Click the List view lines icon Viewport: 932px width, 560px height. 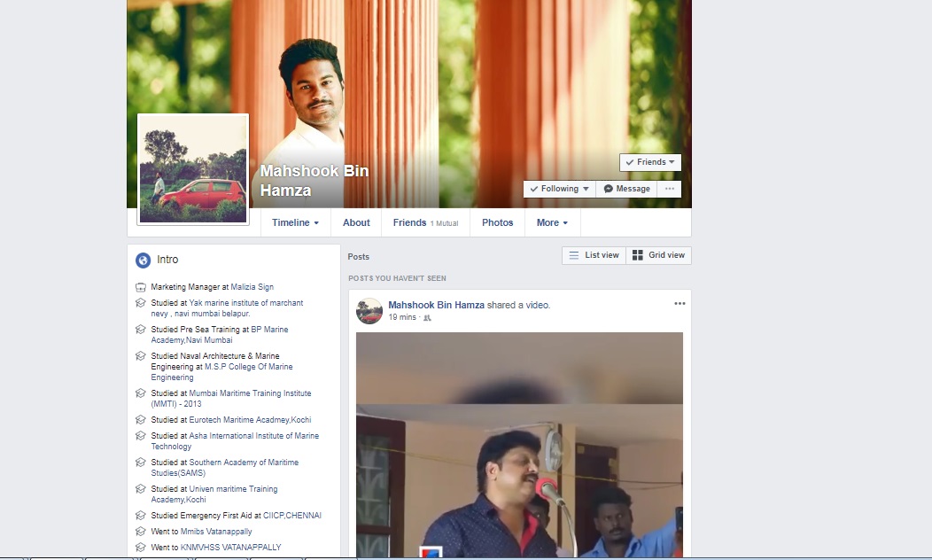[573, 255]
